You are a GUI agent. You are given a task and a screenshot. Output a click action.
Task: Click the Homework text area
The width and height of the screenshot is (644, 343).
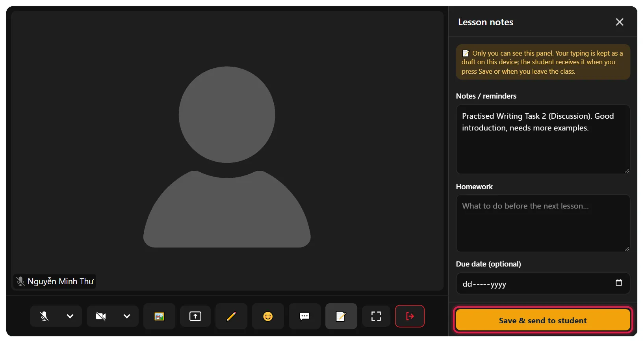543,223
